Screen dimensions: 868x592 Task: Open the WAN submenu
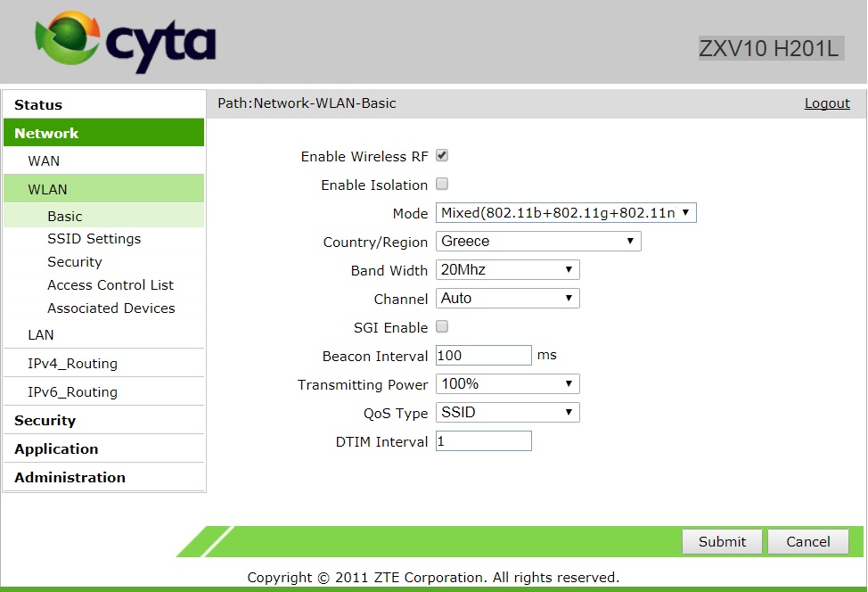[x=104, y=161]
